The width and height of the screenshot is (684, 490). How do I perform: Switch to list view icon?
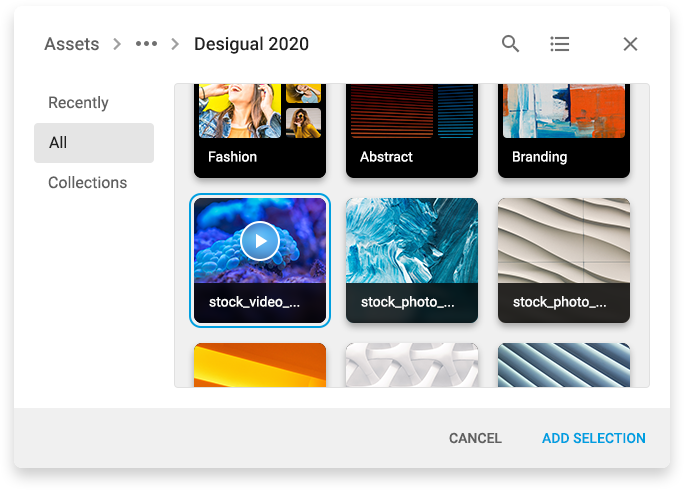(559, 44)
